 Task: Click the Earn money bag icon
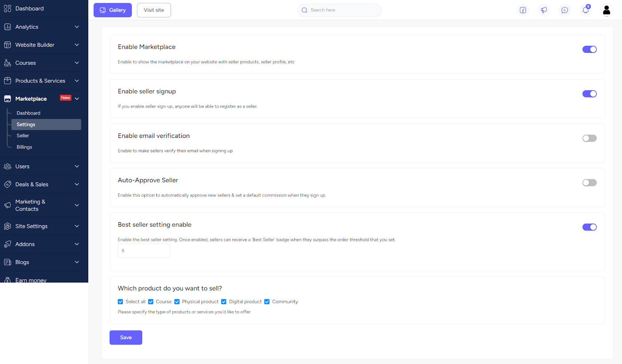[7, 280]
